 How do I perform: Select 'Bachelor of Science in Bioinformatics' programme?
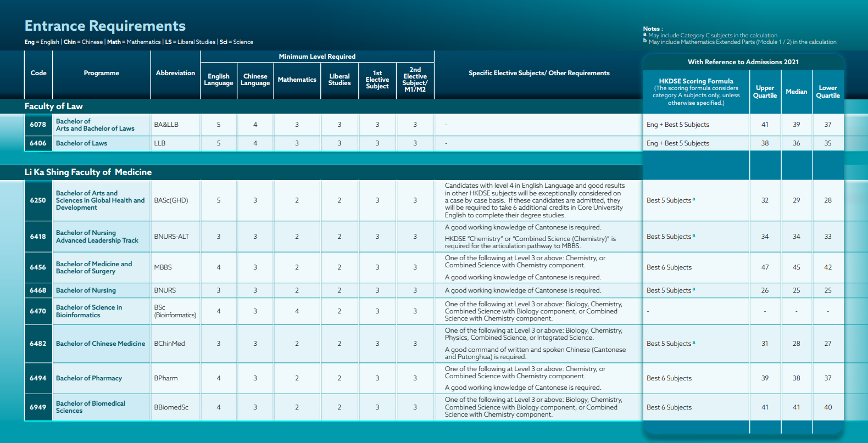point(89,311)
